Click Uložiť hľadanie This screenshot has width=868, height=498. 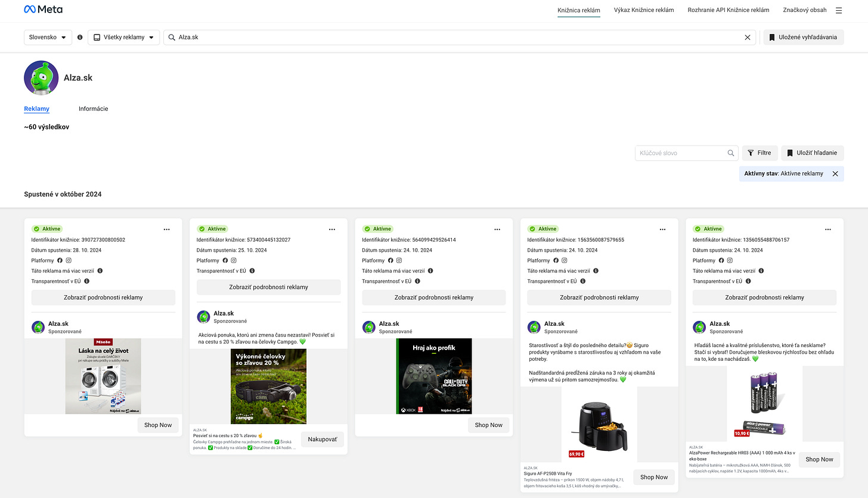[x=813, y=153]
